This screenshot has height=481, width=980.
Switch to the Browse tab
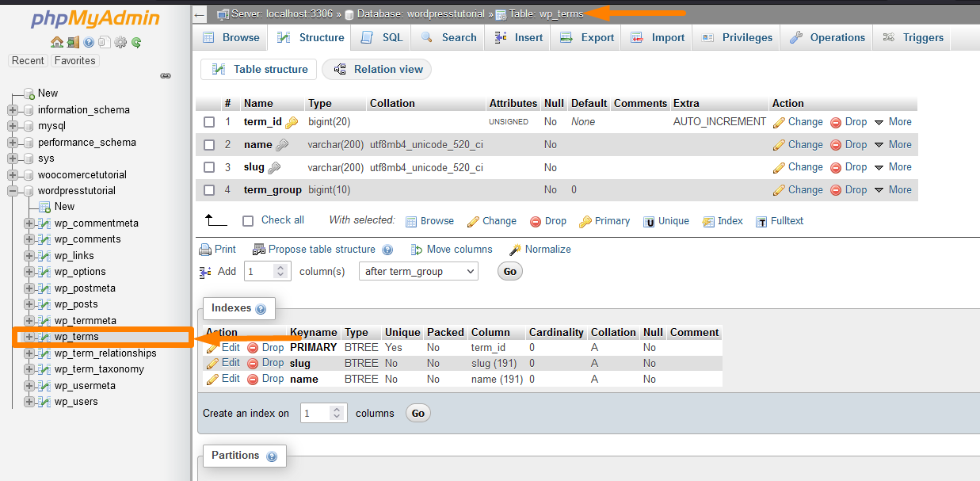231,37
